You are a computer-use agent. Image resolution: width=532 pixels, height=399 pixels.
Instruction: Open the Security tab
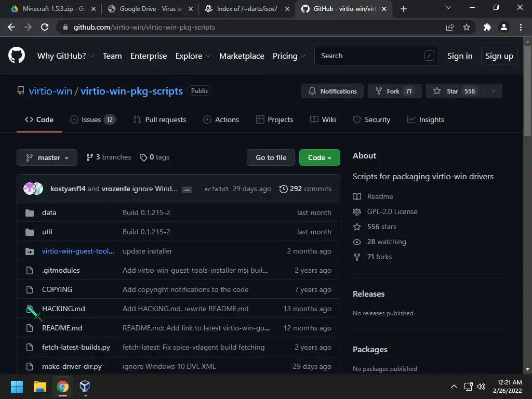point(371,120)
